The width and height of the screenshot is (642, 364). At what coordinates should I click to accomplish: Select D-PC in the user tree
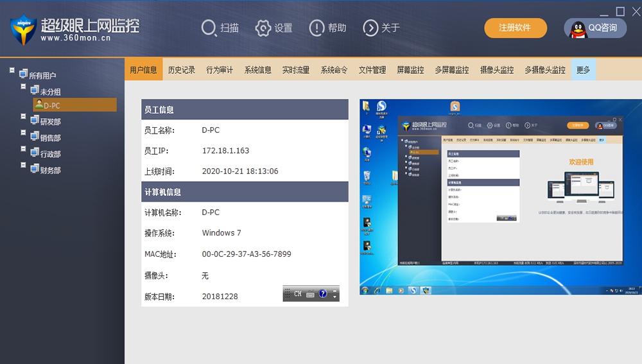pos(75,105)
